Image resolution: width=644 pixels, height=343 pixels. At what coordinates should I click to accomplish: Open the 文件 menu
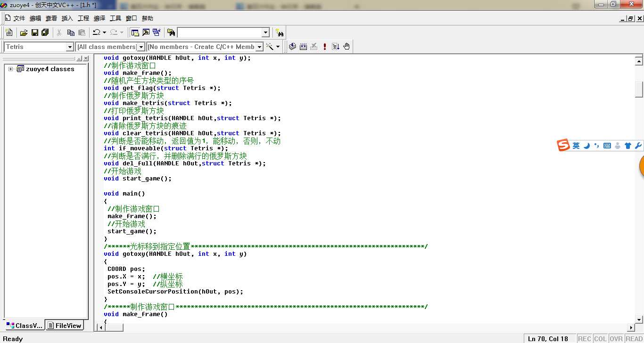pyautogui.click(x=19, y=18)
